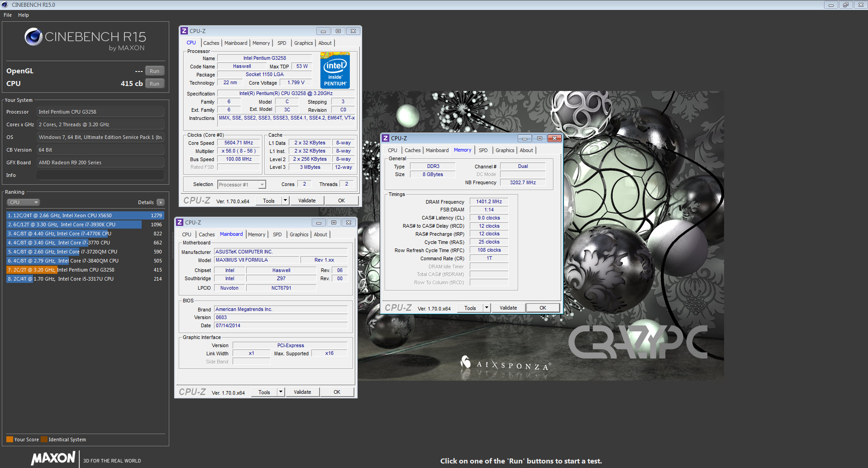Select About tab in Memory window
The height and width of the screenshot is (468, 868).
[526, 150]
